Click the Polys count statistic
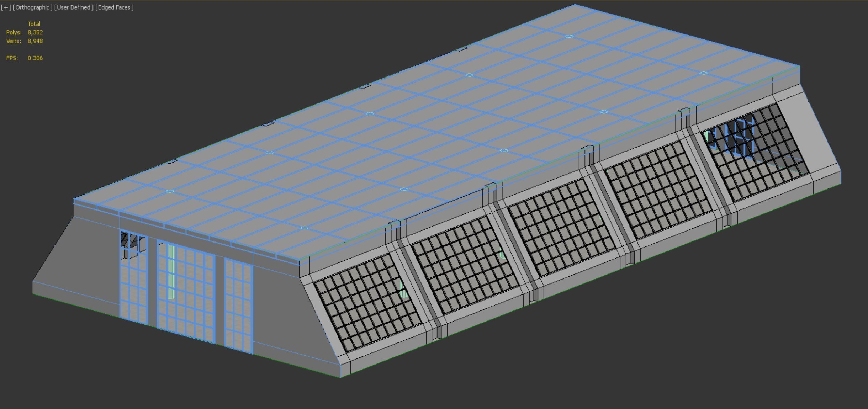The height and width of the screenshot is (409, 868). coord(35,32)
